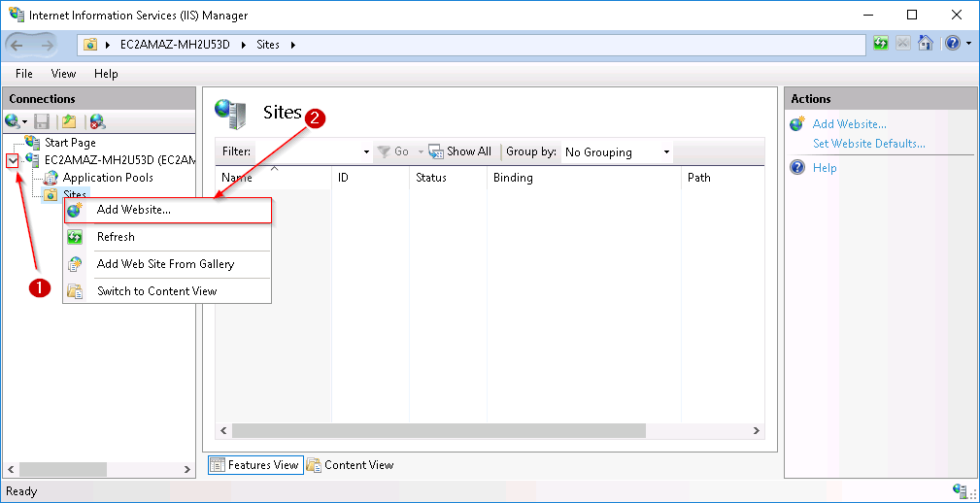The height and width of the screenshot is (503, 980).
Task: Click the IIS Manager title bar icon
Action: (x=17, y=15)
